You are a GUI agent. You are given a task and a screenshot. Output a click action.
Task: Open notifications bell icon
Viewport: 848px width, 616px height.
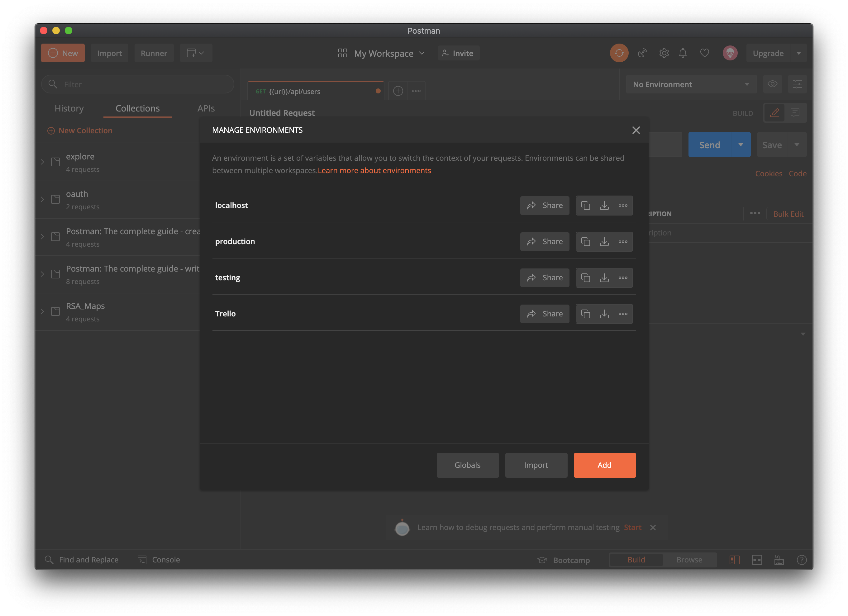[x=683, y=53]
